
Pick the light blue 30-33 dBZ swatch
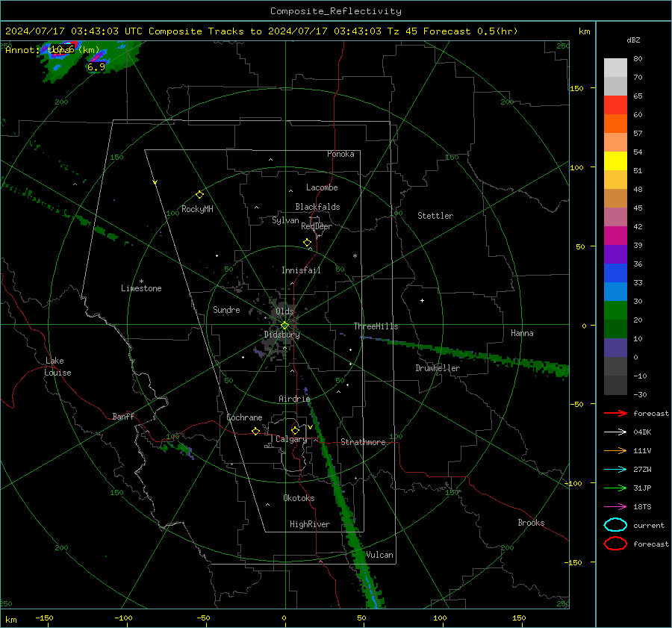(615, 292)
